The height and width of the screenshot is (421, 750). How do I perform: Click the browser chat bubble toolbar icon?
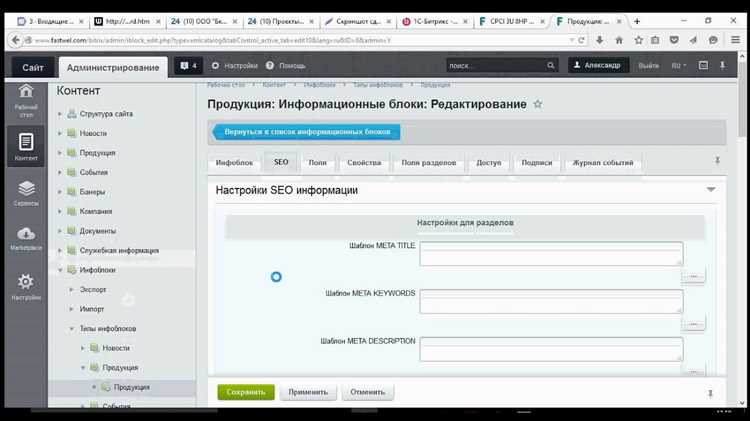[713, 40]
